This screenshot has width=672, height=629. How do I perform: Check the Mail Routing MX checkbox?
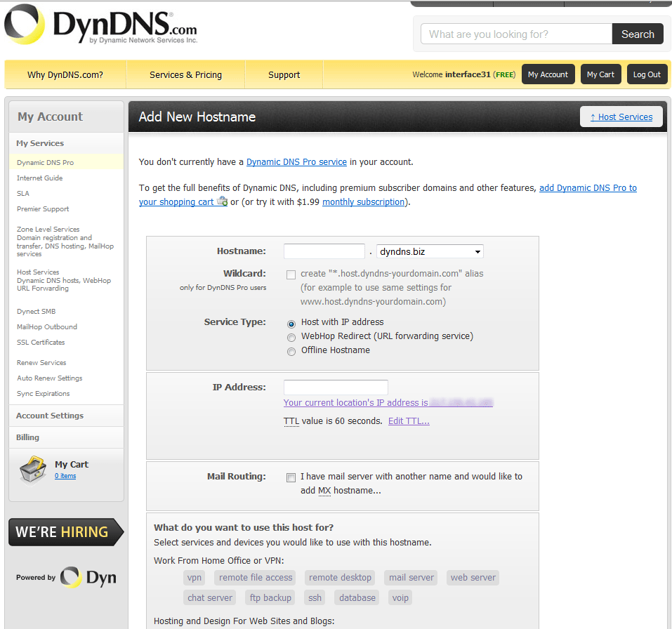[x=291, y=477]
